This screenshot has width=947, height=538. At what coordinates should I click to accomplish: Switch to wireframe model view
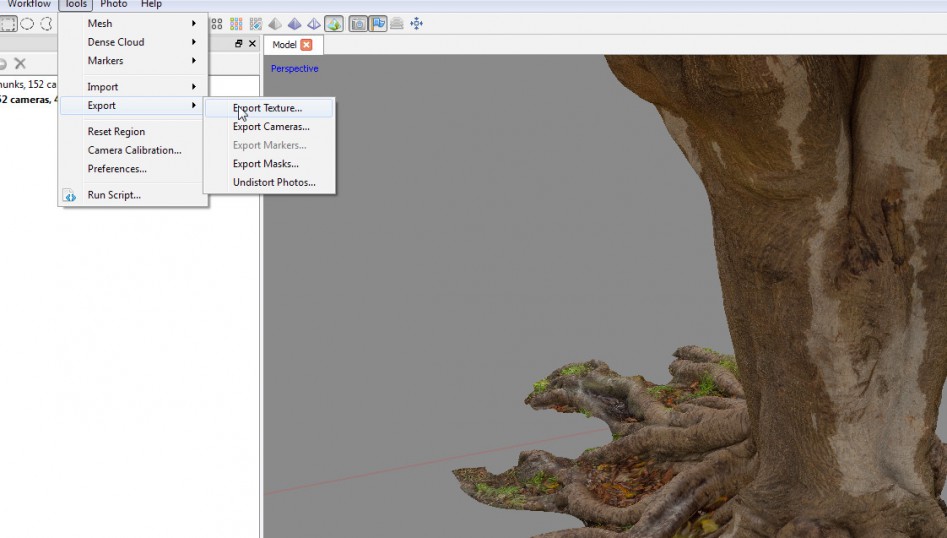coord(313,24)
